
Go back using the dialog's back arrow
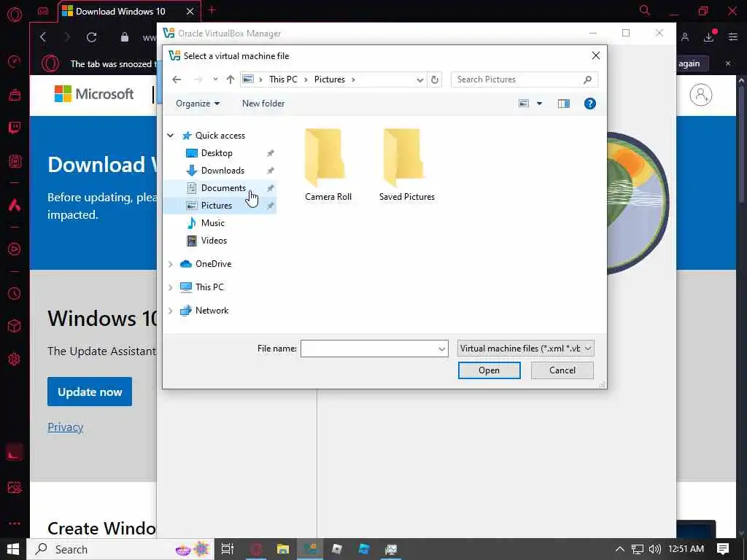pos(177,79)
